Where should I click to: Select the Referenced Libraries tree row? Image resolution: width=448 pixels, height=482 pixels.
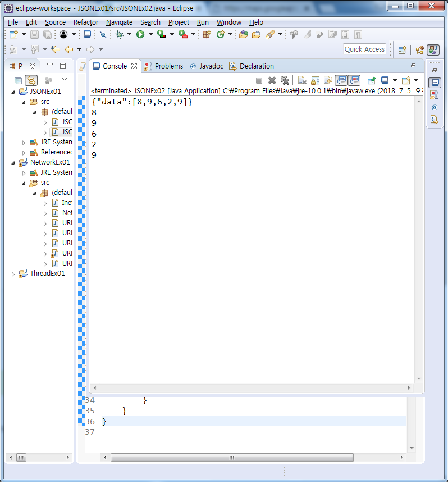click(x=51, y=152)
